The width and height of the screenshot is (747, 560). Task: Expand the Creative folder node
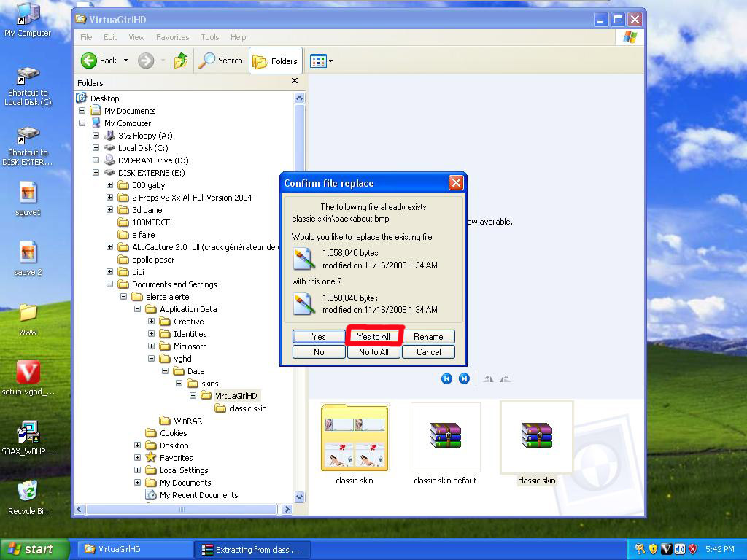point(151,321)
